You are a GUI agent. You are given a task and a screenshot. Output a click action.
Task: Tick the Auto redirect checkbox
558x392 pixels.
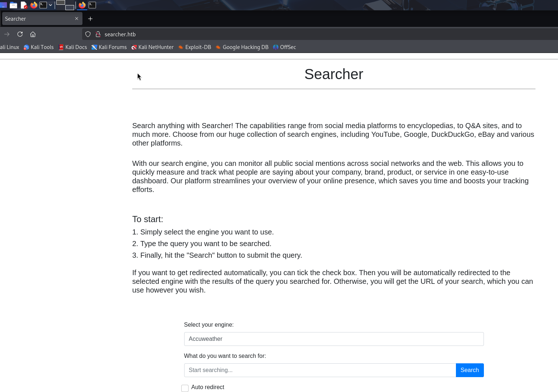coord(185,388)
